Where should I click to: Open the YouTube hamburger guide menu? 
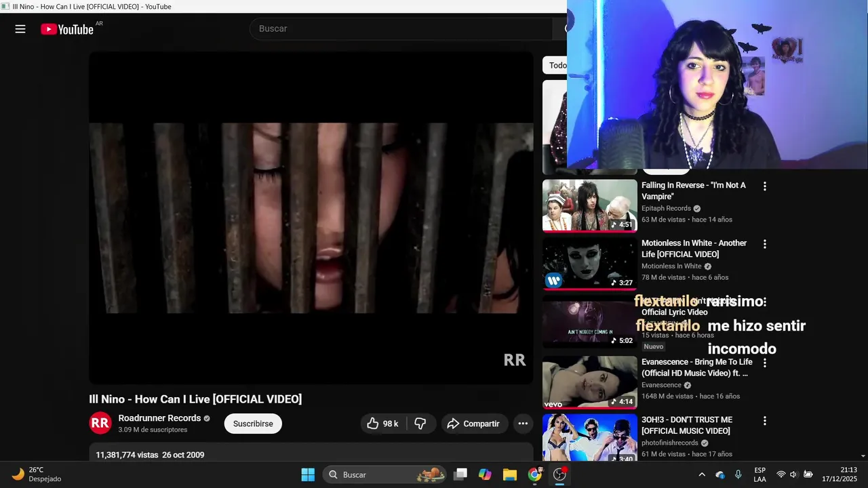[20, 29]
